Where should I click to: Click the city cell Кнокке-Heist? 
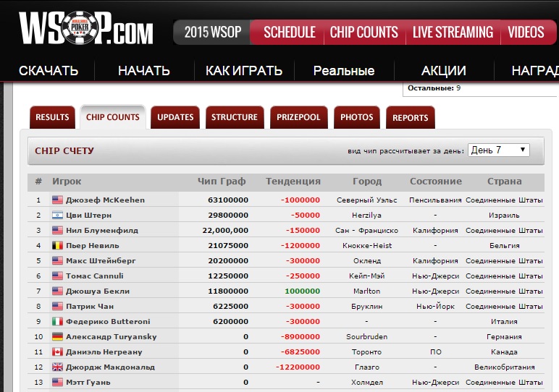click(x=367, y=245)
